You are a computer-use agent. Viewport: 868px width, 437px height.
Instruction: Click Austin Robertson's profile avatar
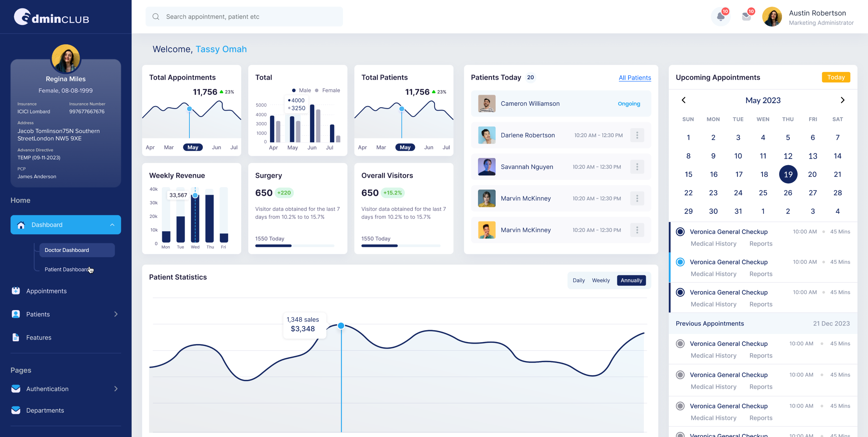point(772,17)
